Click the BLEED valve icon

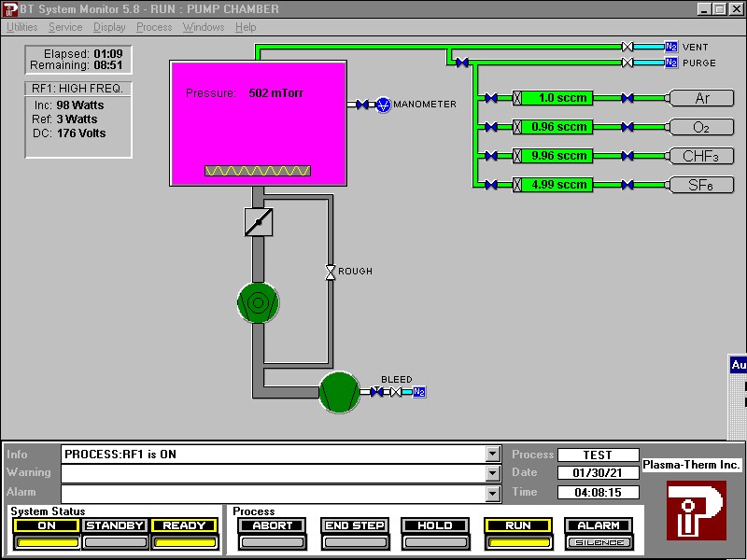(x=377, y=392)
